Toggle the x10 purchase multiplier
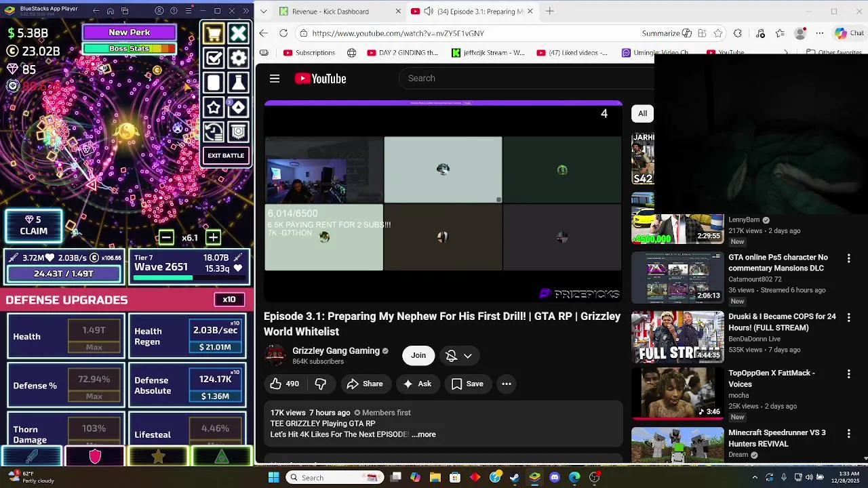Screen dimensions: 868x488 [x=229, y=300]
